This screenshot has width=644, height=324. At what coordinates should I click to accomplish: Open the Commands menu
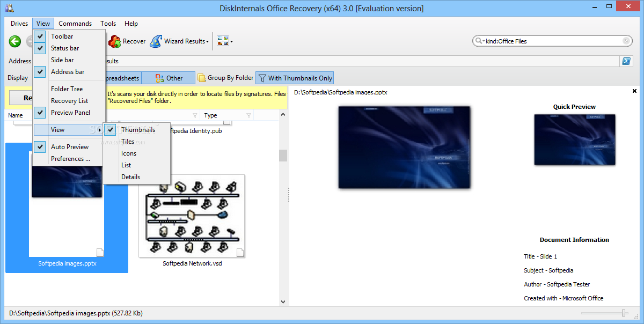pyautogui.click(x=75, y=24)
